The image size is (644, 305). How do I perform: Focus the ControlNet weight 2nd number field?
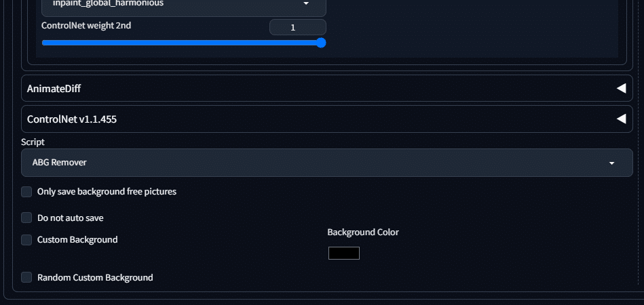click(x=298, y=28)
